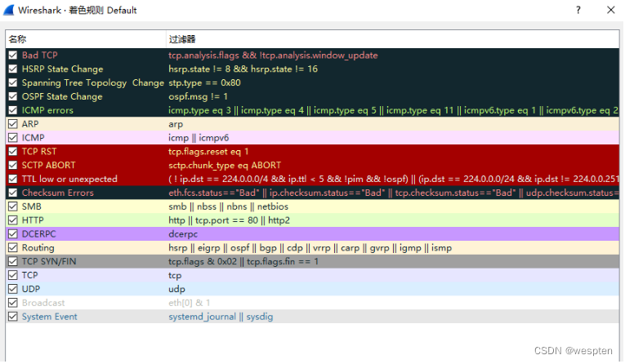Image resolution: width=625 pixels, height=364 pixels.
Task: Click filter tcp.analysis.flags && !tcp.analysis.window_update
Action: point(273,55)
